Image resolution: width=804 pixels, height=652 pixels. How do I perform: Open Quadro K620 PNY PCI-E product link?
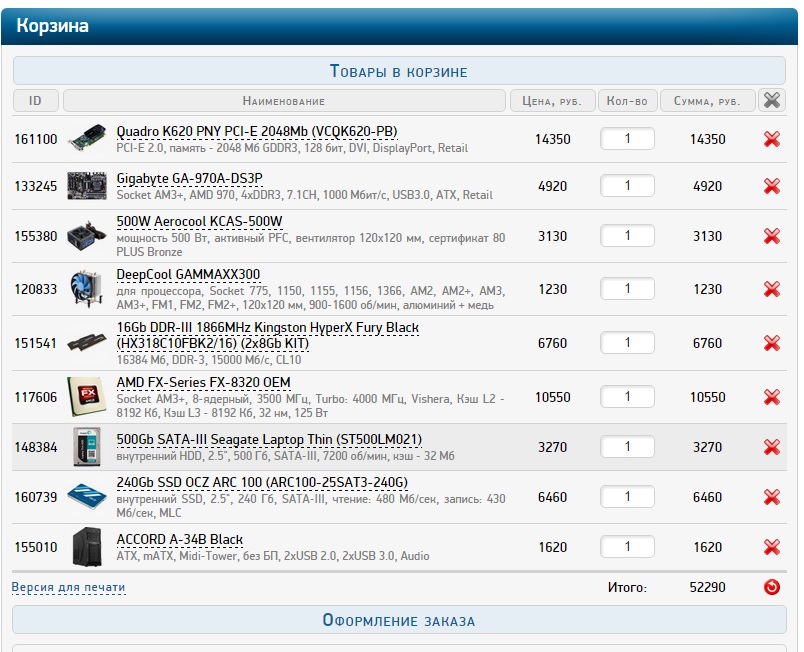(x=257, y=132)
